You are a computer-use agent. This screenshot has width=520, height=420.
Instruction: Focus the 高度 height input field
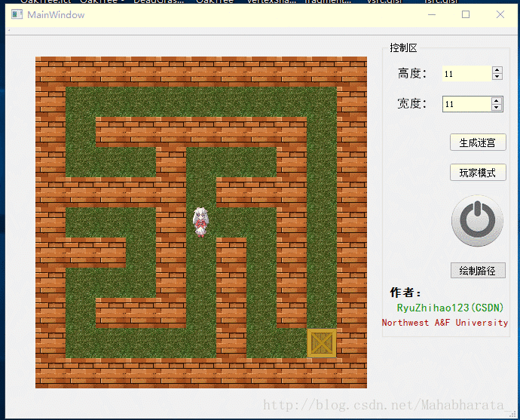tap(466, 74)
